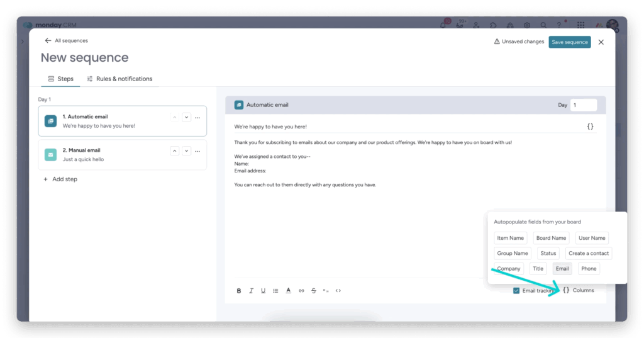This screenshot has width=644, height=338.
Task: Apply italic formatting in the editor toolbar
Action: [251, 291]
